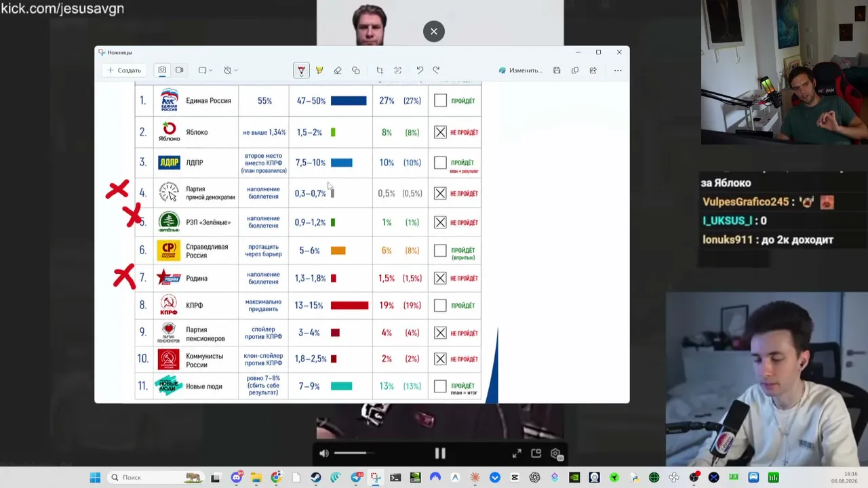Copy the snip to clipboard
The height and width of the screenshot is (488, 868).
tap(575, 70)
